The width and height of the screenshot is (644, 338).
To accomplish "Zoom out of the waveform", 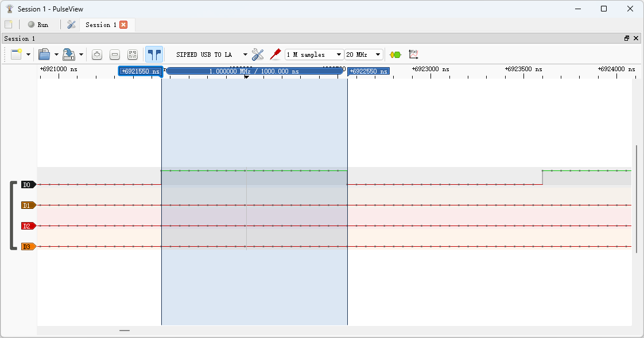I will (115, 55).
